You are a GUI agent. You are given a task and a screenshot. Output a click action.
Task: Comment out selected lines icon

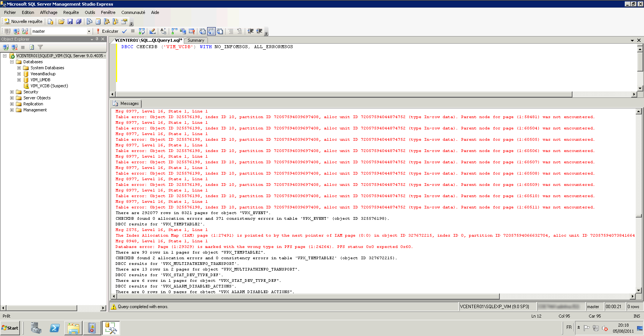click(231, 31)
